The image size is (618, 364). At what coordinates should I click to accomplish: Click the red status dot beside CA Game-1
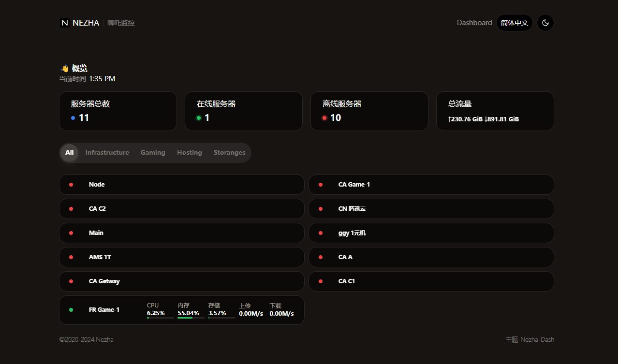coord(321,185)
